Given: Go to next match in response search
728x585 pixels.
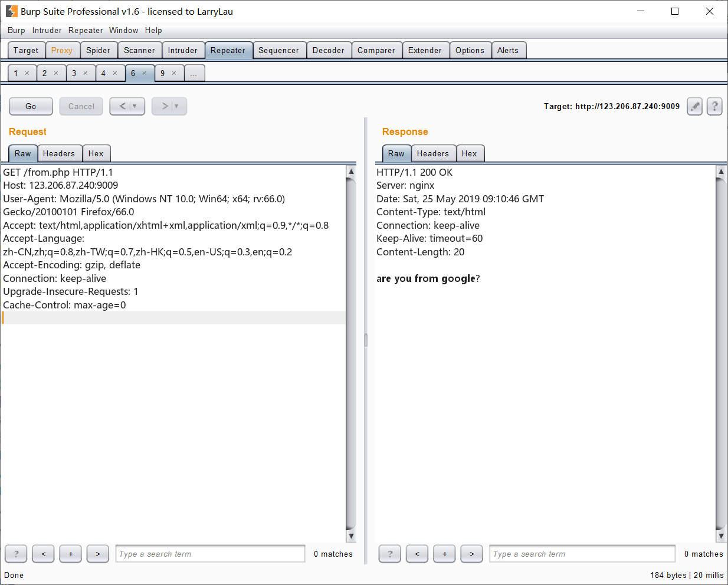Looking at the screenshot, I should [x=472, y=554].
